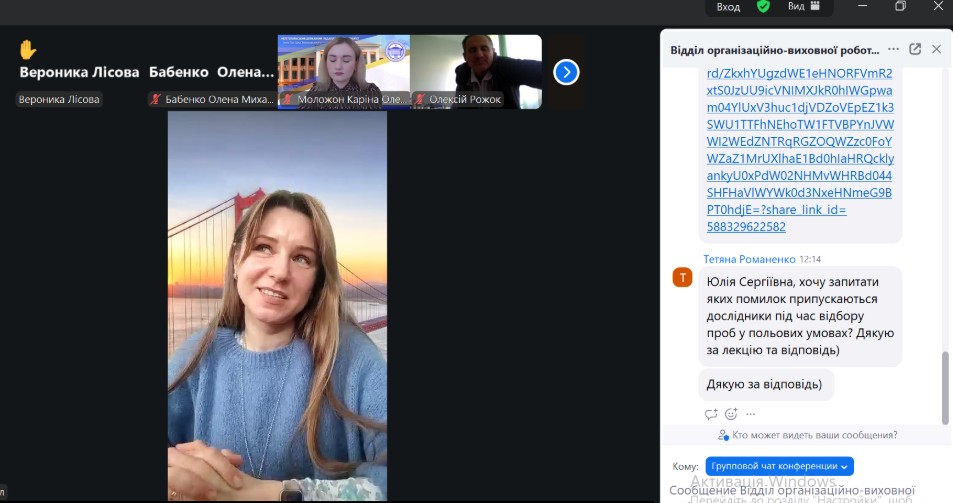
Task: Show next participants with blue arrow
Action: coord(566,72)
